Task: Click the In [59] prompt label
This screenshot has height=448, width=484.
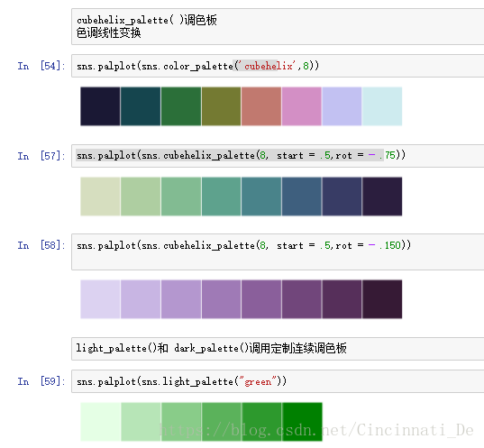Action: coord(41,381)
